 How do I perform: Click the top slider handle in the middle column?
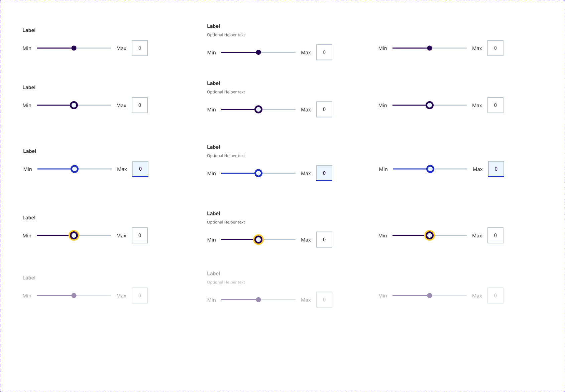[258, 52]
